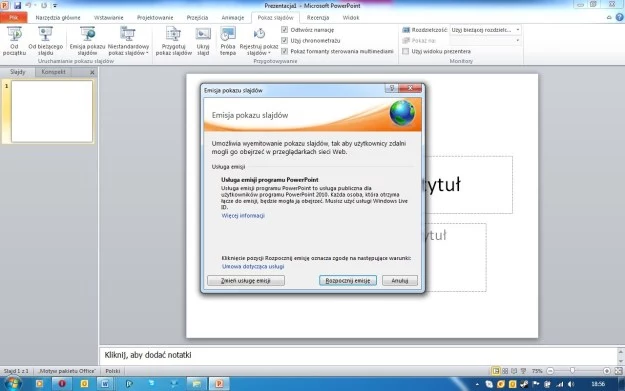Start Próba tempa rehearsal
This screenshot has height=391, width=625.
[x=228, y=41]
